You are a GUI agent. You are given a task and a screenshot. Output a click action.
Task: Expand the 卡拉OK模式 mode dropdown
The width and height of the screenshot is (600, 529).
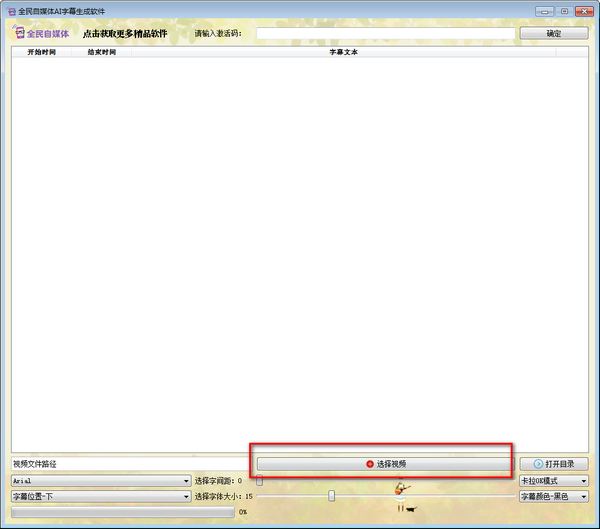pyautogui.click(x=553, y=481)
